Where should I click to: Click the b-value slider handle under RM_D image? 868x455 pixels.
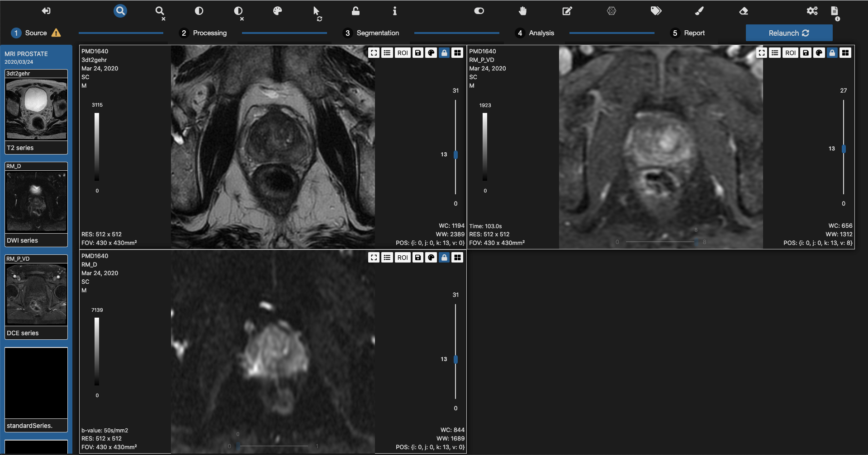coord(238,446)
